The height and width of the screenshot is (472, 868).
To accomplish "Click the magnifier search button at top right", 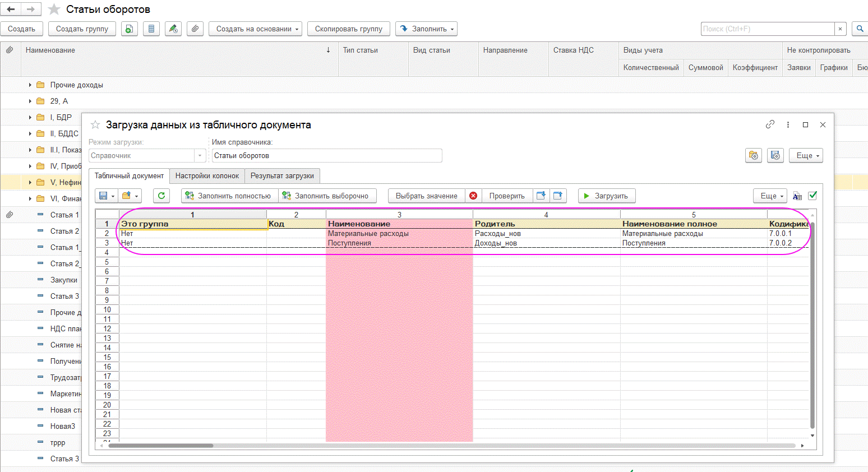I will tap(859, 29).
